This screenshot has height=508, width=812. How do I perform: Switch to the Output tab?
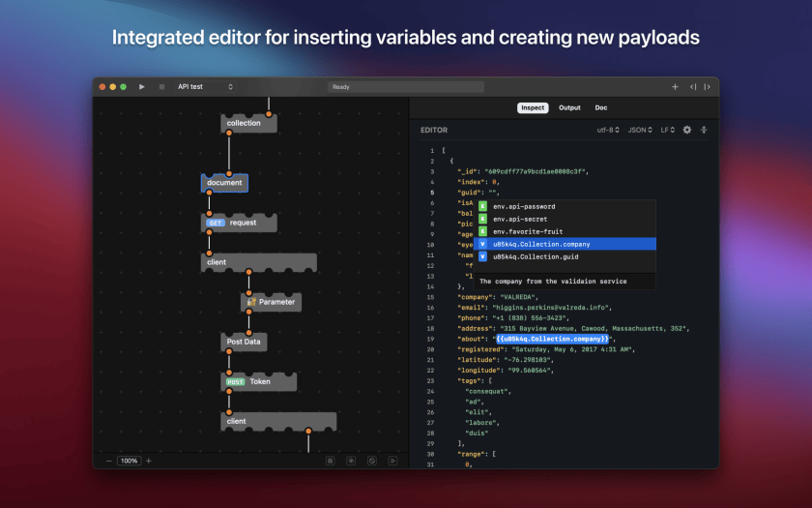569,107
